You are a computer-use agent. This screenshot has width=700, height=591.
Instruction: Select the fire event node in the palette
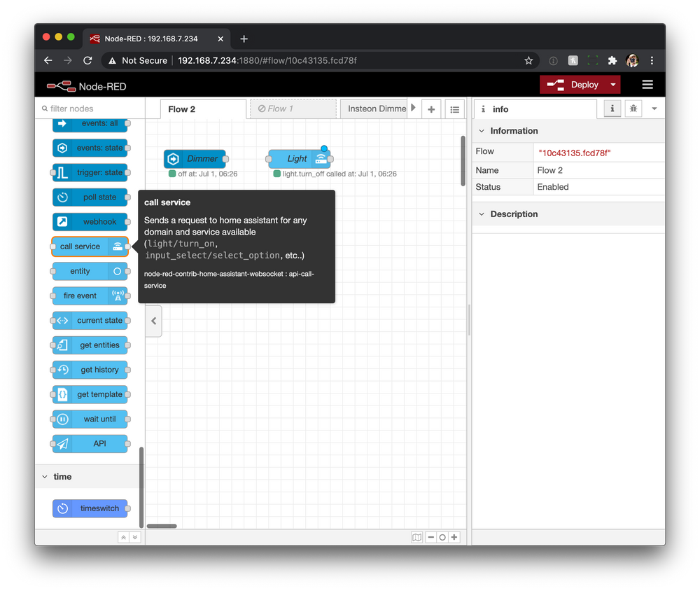tap(85, 295)
